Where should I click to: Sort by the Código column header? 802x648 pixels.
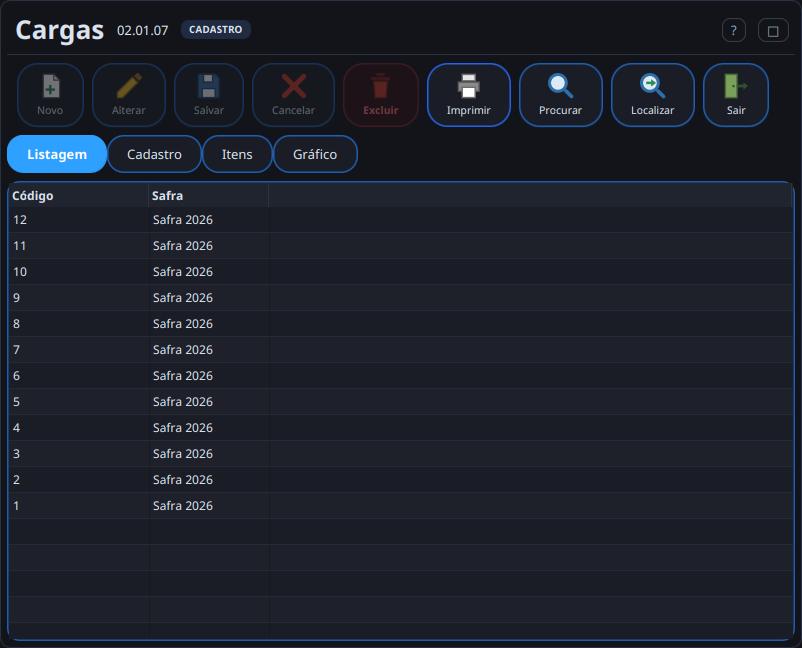click(x=78, y=195)
